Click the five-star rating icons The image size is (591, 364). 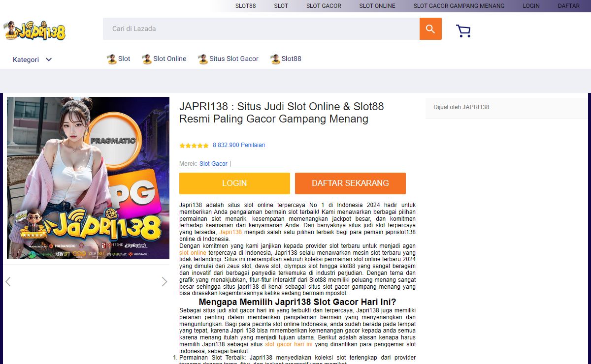click(x=194, y=146)
